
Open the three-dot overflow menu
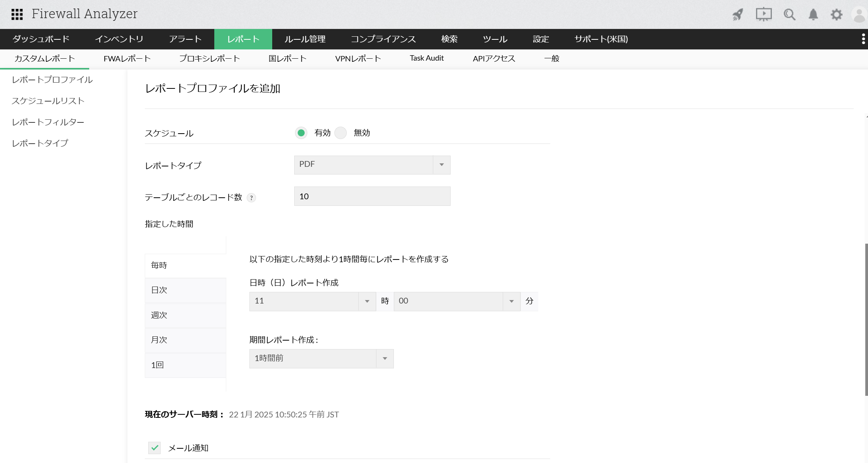pyautogui.click(x=863, y=39)
